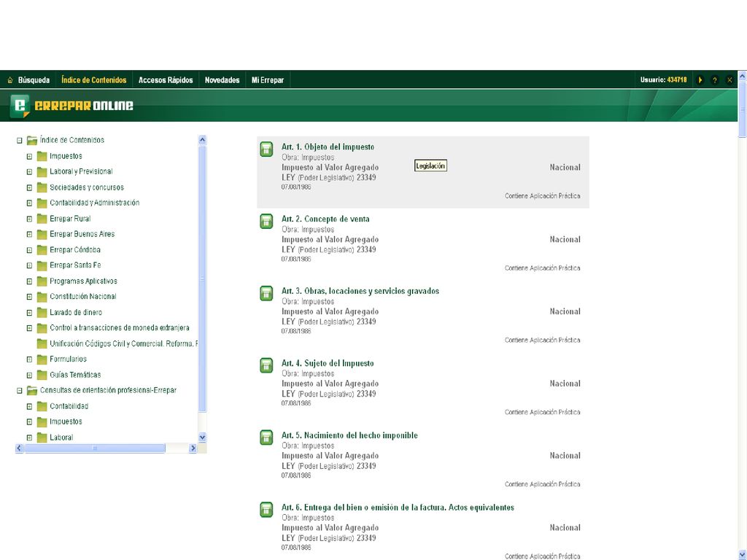747x560 pixels.
Task: Select the Constitución Nacional folder icon
Action: click(42, 297)
